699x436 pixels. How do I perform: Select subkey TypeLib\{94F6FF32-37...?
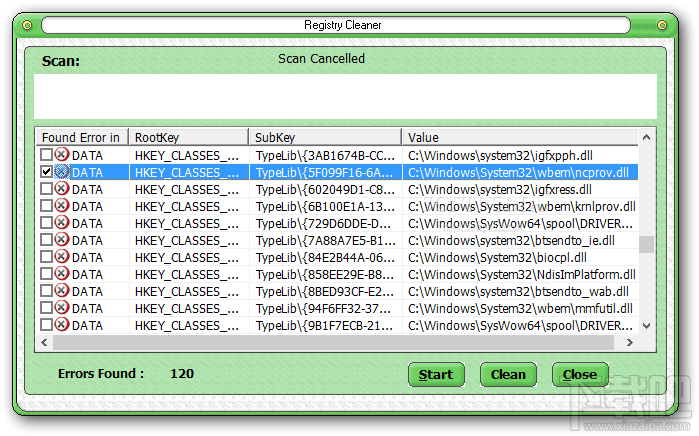pyautogui.click(x=323, y=308)
